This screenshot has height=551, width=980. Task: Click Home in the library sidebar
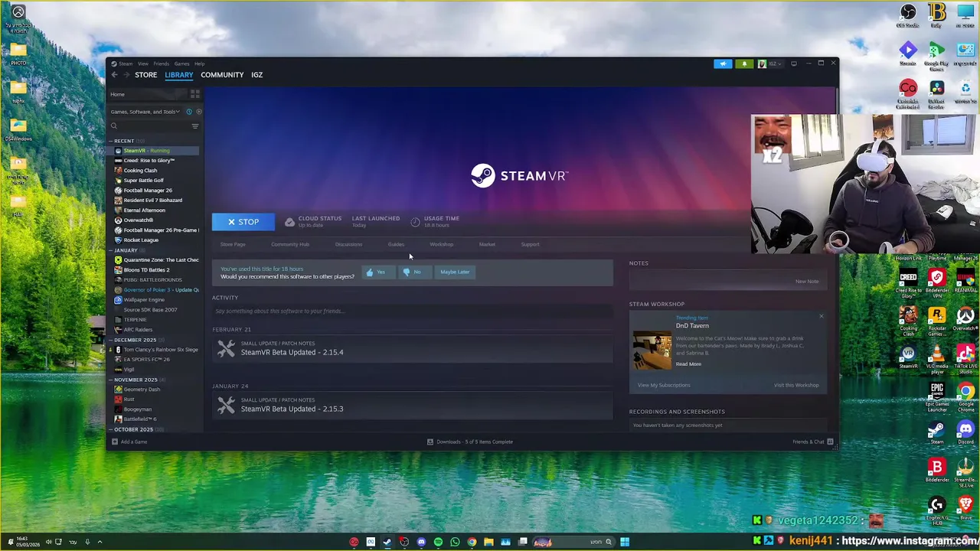point(117,94)
